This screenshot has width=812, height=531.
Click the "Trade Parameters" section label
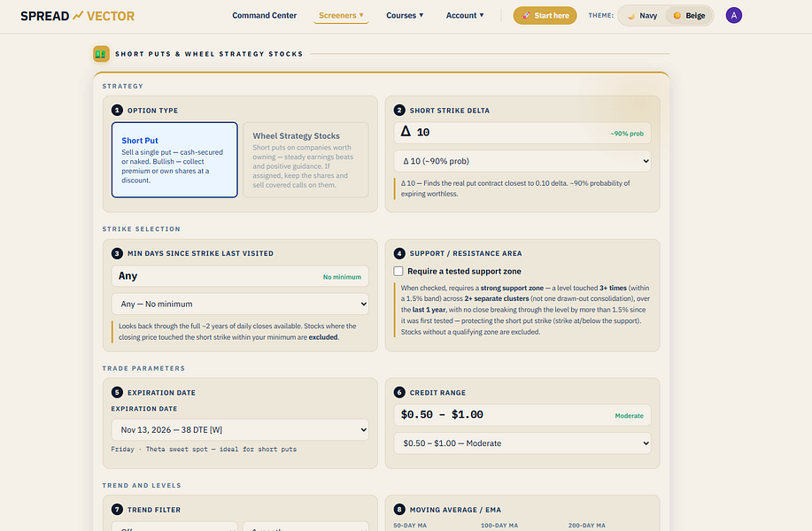tap(143, 368)
